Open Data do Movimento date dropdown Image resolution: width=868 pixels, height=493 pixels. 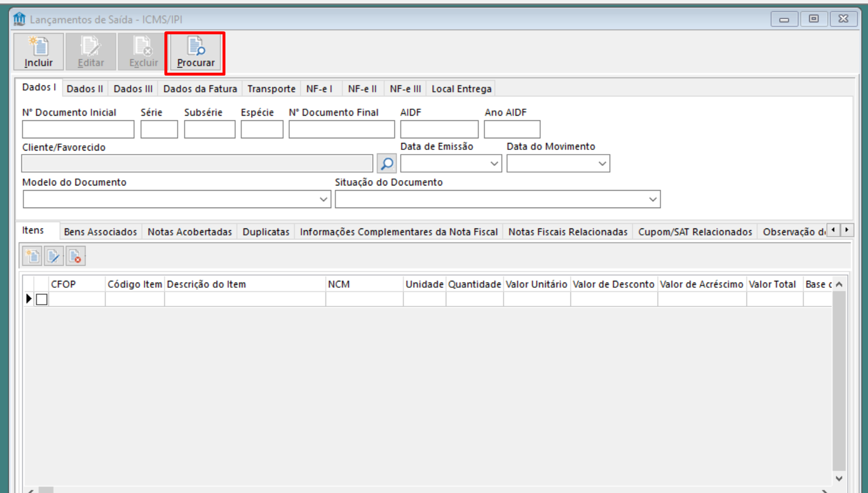coord(602,164)
